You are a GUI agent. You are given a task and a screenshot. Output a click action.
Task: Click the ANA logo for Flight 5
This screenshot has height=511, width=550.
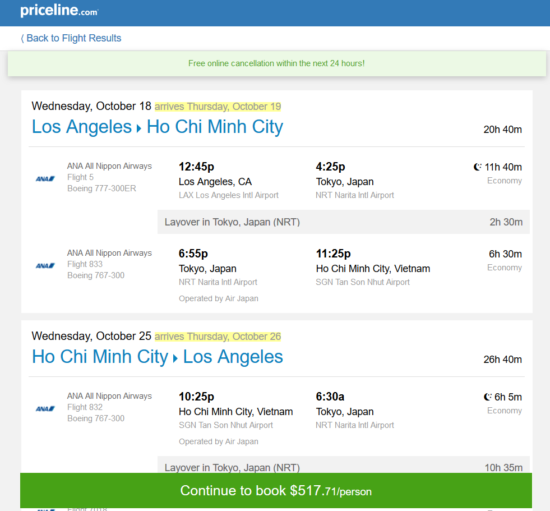[45, 179]
